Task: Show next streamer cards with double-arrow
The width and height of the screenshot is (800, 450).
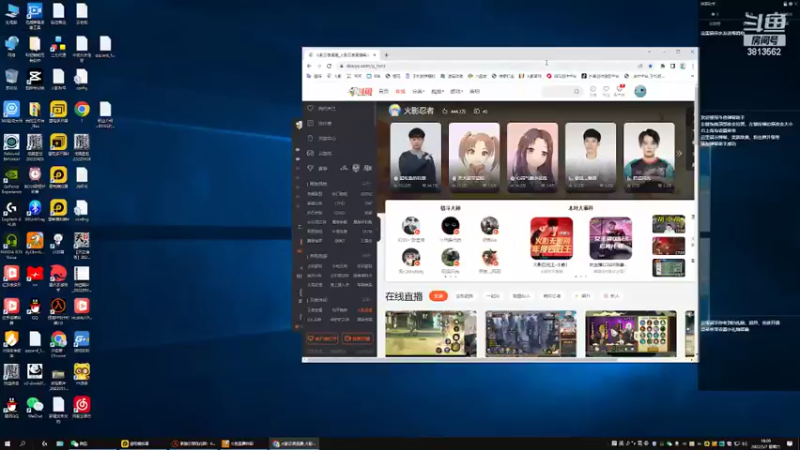Action: tap(679, 153)
